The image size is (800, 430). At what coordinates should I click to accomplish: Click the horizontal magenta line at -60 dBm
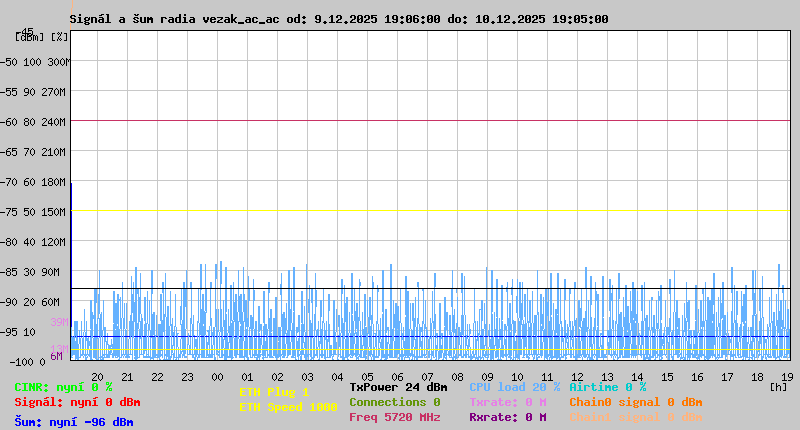pyautogui.click(x=430, y=121)
